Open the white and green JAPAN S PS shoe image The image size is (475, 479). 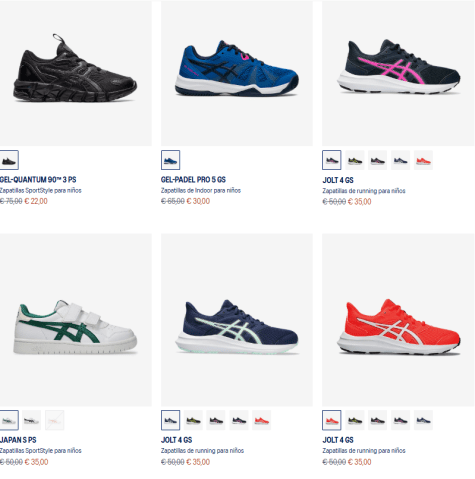[75, 320]
